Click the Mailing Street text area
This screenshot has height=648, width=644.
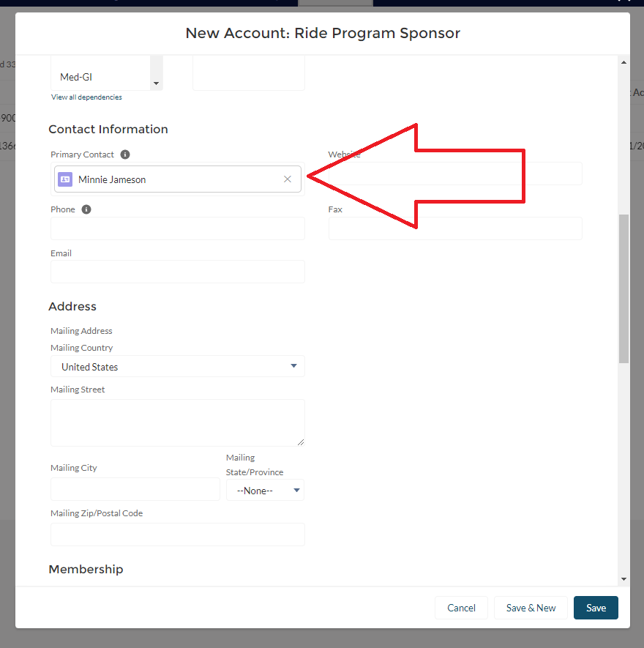point(178,422)
